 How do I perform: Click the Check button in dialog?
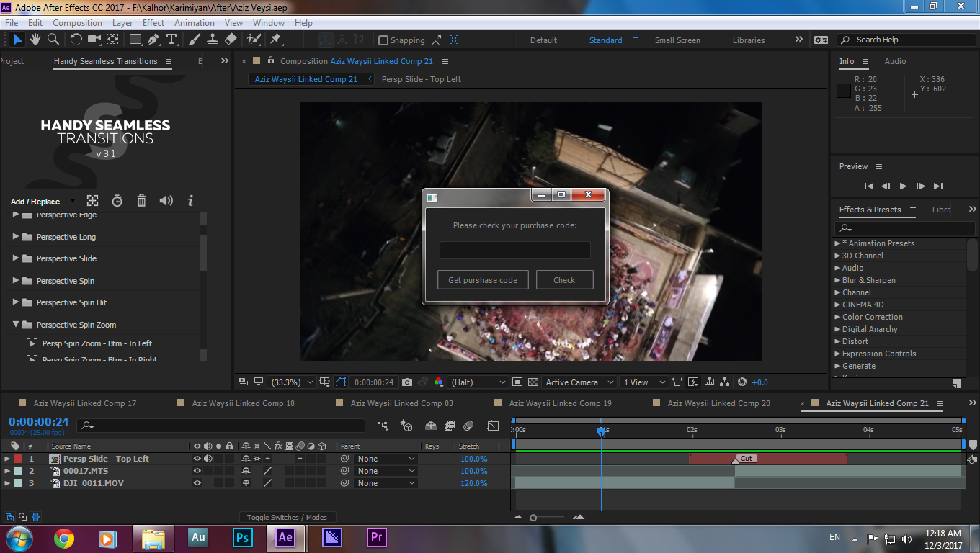(564, 280)
